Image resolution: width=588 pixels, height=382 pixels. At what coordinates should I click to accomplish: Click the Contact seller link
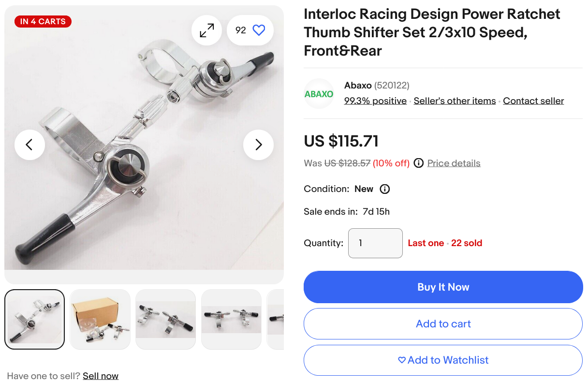pyautogui.click(x=533, y=101)
